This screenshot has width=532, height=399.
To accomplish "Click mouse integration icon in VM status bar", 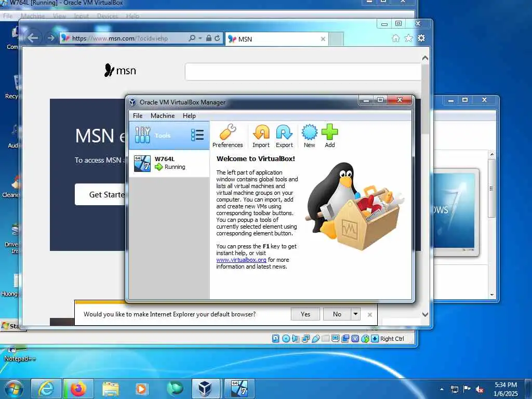I will 365,339.
